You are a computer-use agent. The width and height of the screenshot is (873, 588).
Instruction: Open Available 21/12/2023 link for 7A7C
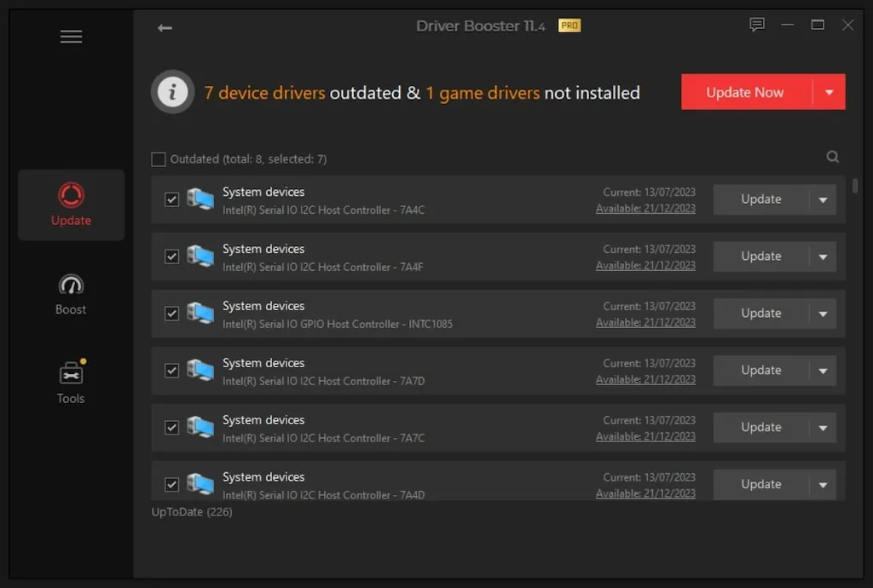(645, 436)
